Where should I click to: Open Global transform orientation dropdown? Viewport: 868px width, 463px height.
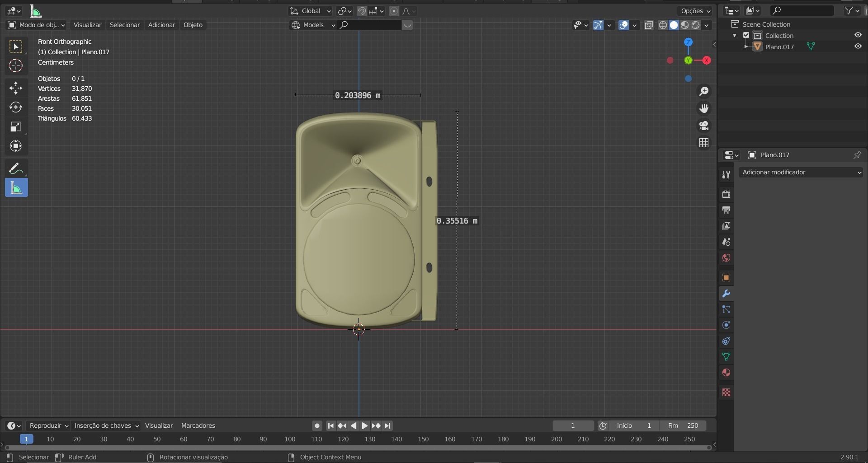pos(310,11)
